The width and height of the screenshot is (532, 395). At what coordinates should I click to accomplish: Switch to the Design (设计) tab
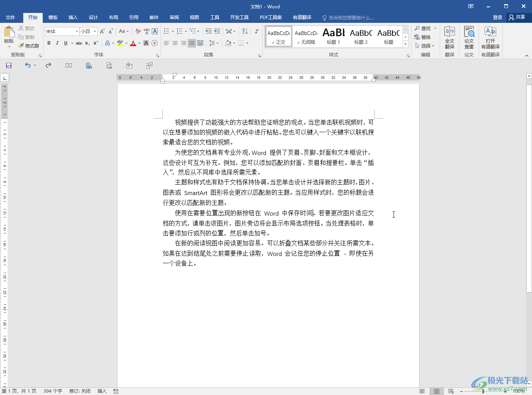point(93,18)
